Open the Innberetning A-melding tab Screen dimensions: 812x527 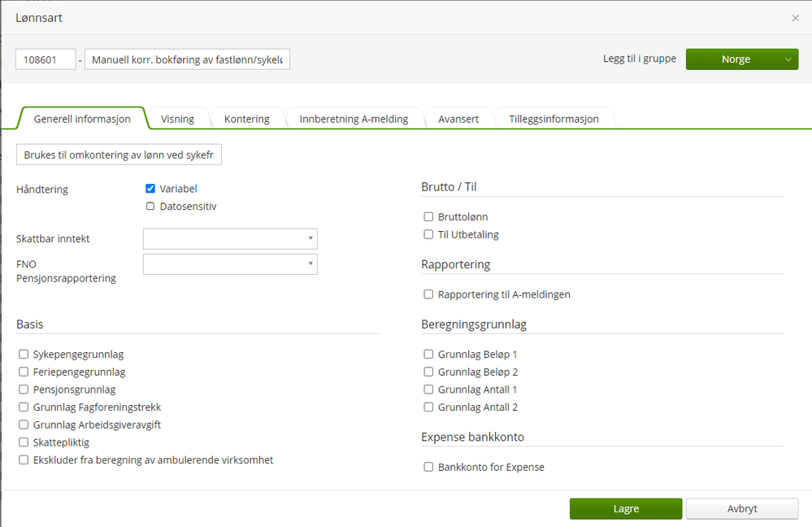354,119
